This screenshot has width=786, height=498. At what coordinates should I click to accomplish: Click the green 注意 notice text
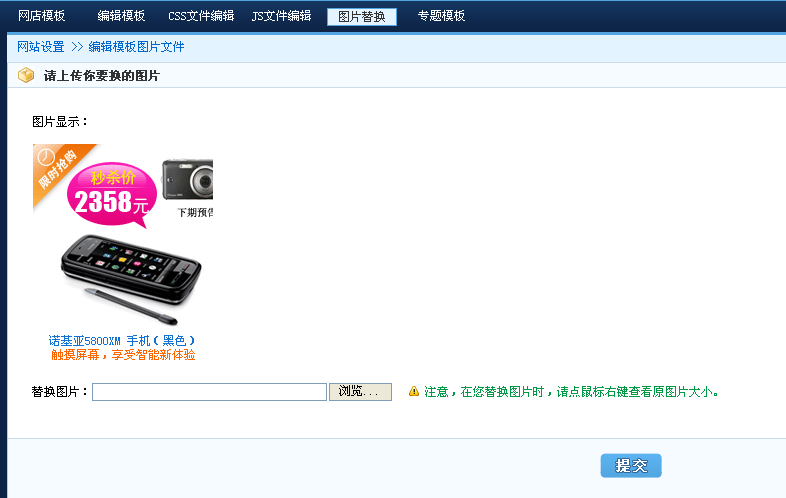coord(571,392)
